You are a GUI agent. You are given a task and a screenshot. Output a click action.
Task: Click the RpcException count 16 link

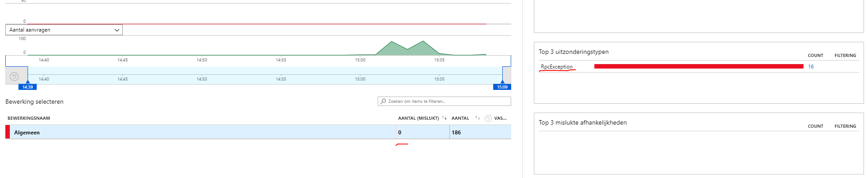pyautogui.click(x=811, y=67)
